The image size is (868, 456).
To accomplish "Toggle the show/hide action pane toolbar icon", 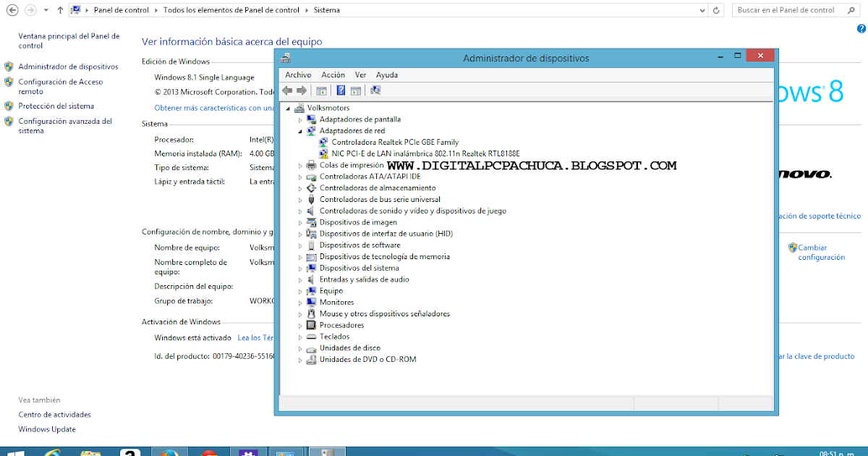I will point(355,90).
